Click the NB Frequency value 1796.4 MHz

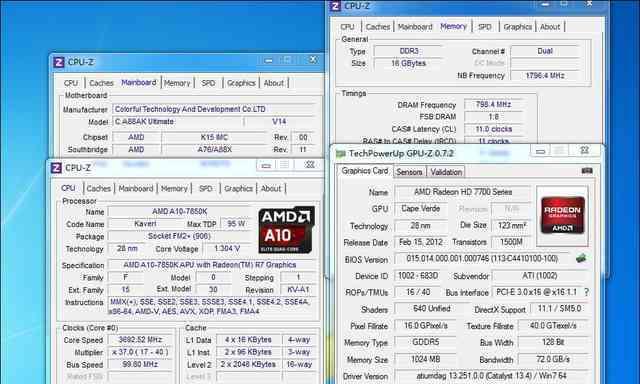(x=545, y=75)
